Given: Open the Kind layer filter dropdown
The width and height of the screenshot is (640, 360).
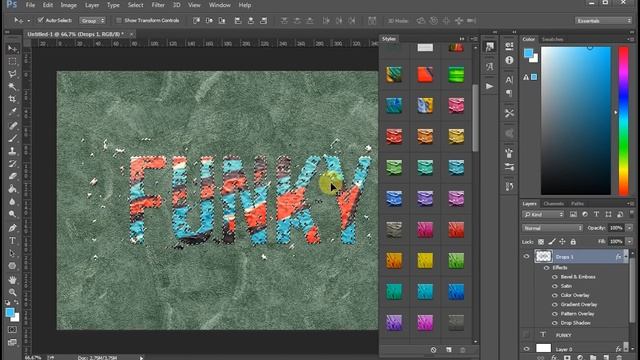Looking at the screenshot, I should [x=543, y=214].
